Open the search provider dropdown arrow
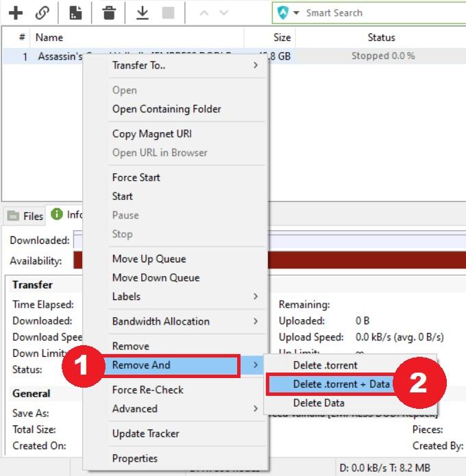466x476 pixels. tap(296, 13)
